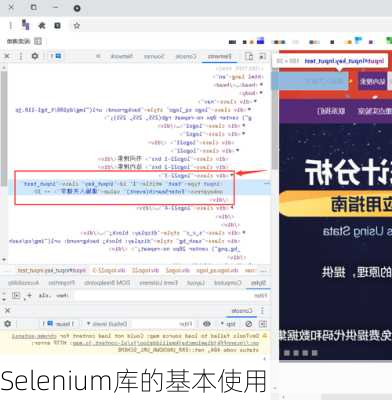
Task: Open the ellipsis actions on the selected DOM row
Action: [x=267, y=184]
